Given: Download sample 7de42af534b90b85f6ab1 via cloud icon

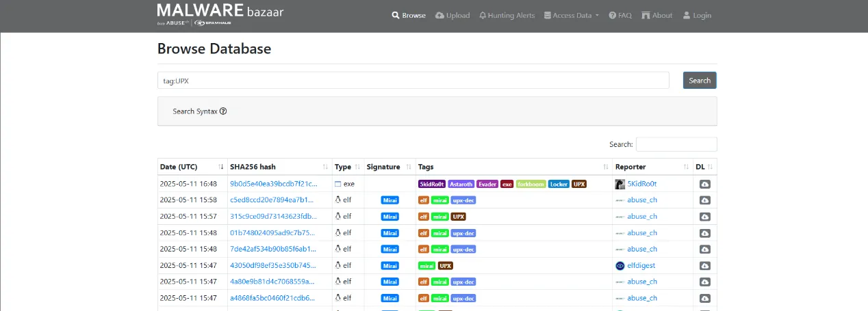Looking at the screenshot, I should point(704,249).
